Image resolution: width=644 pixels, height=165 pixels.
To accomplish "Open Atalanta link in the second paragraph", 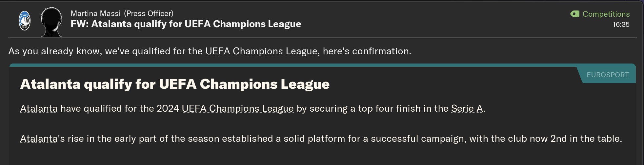I will (x=39, y=139).
